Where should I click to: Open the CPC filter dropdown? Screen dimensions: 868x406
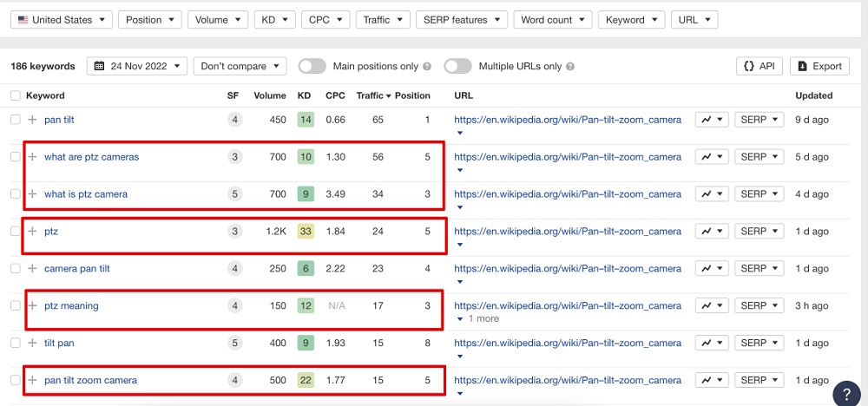(x=325, y=20)
